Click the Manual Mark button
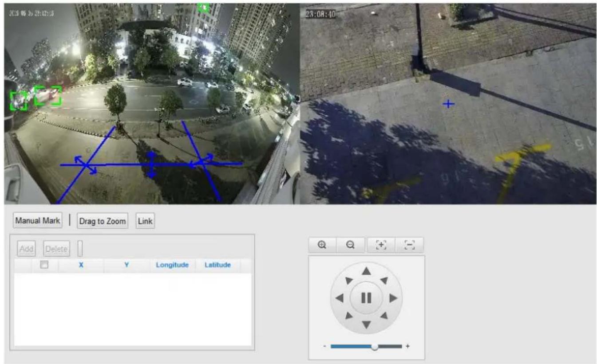The width and height of the screenshot is (597, 364). click(x=38, y=220)
